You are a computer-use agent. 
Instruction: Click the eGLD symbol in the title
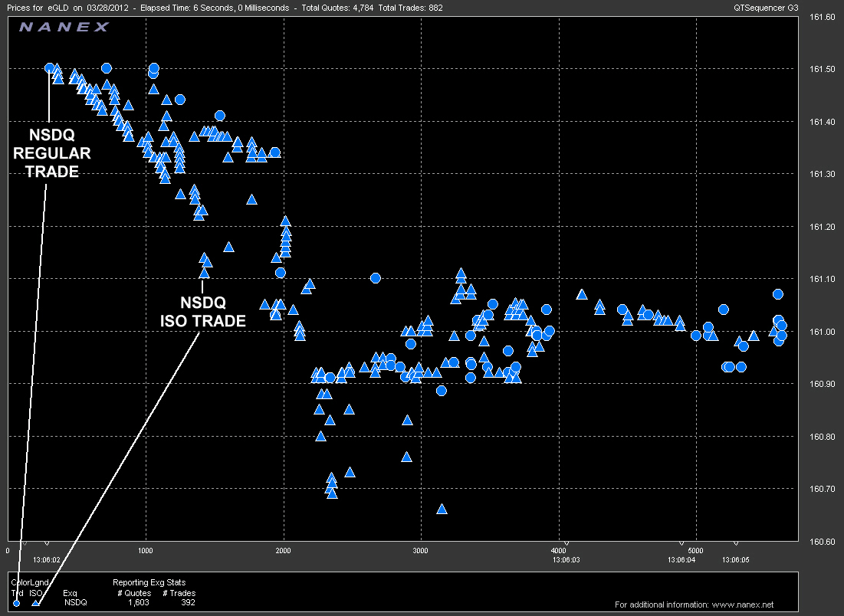(x=57, y=8)
